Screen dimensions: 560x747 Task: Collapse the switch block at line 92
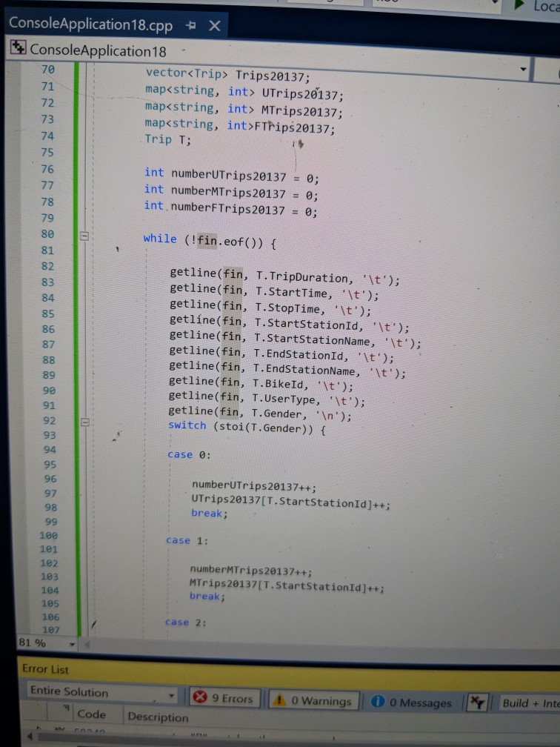[x=85, y=422]
